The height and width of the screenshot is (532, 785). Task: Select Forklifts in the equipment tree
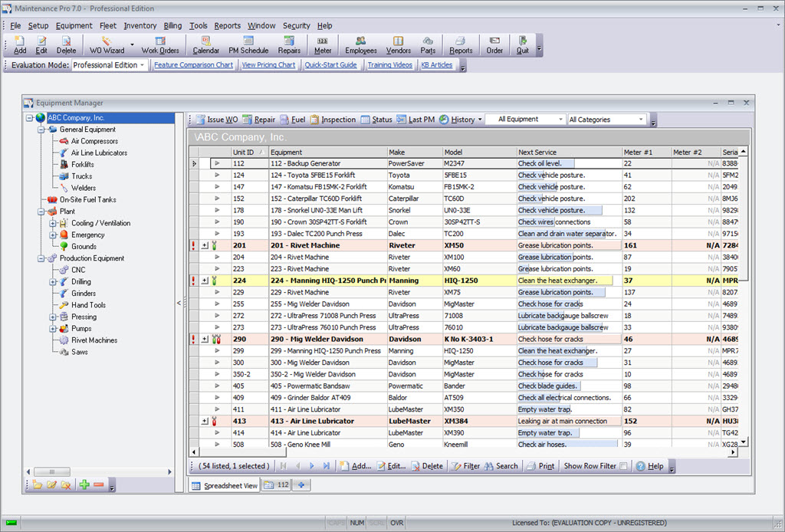pos(83,165)
